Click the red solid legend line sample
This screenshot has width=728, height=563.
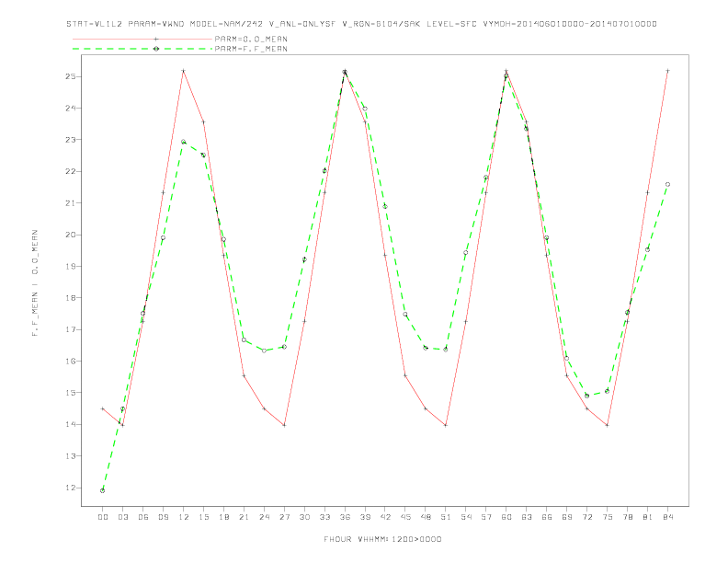tap(142, 39)
